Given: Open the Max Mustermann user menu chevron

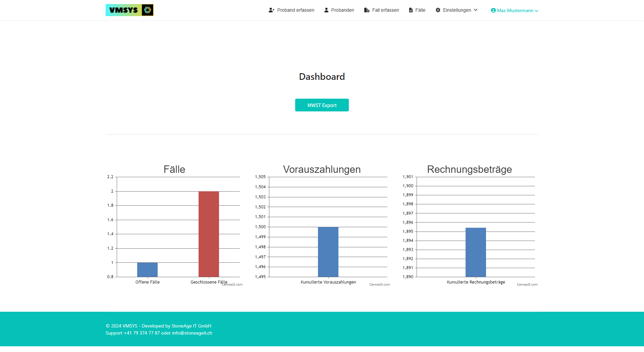Looking at the screenshot, I should click(536, 11).
